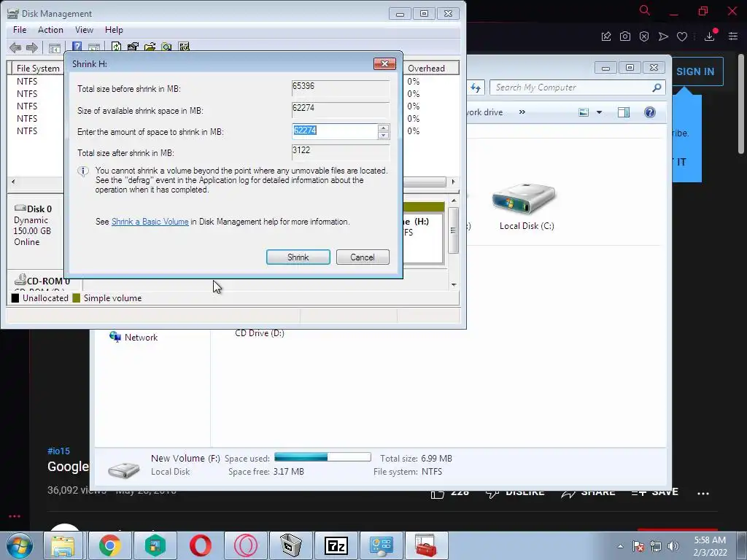Open Windows Start orb

point(20,545)
